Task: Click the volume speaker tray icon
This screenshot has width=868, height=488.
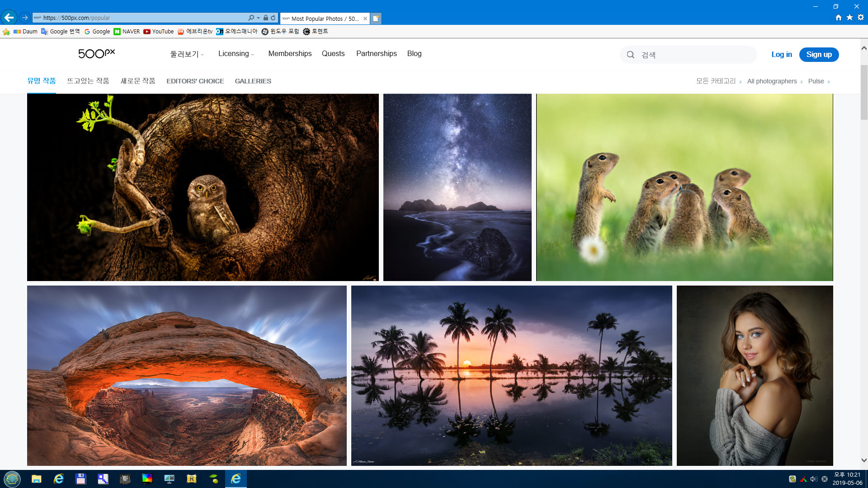Action: [x=814, y=479]
